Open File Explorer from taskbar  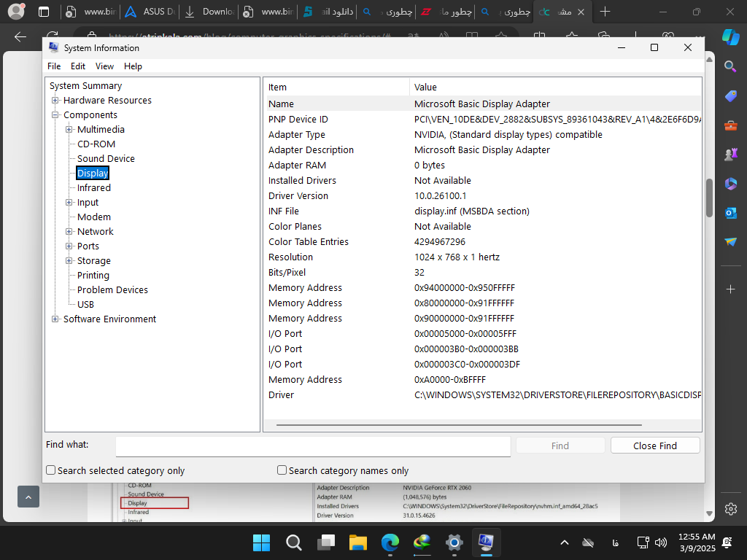[x=357, y=542]
